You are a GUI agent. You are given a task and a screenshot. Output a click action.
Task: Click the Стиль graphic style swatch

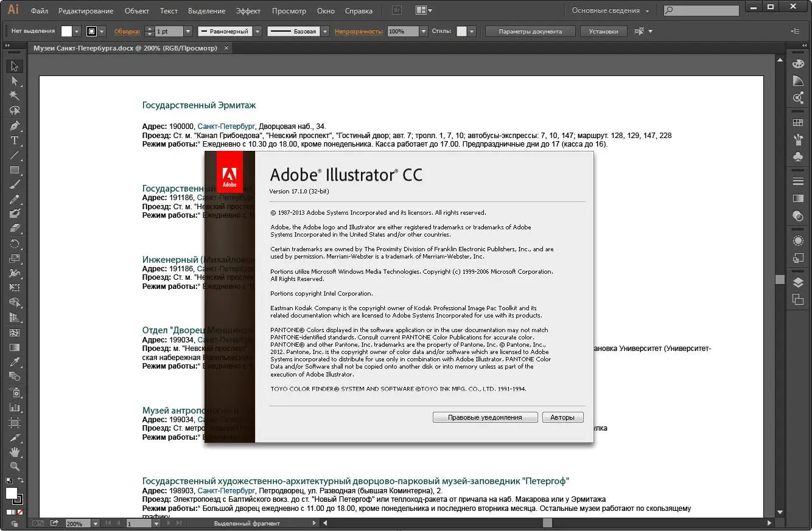tap(462, 31)
